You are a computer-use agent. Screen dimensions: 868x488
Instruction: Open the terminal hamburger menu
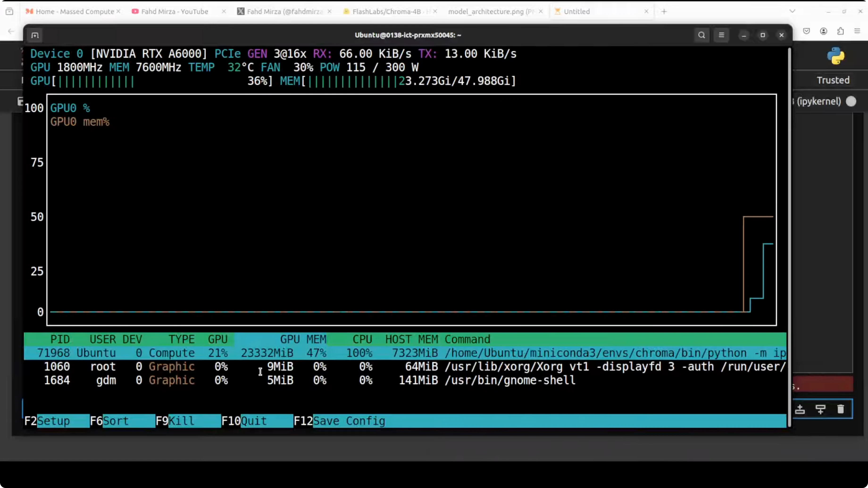click(722, 35)
